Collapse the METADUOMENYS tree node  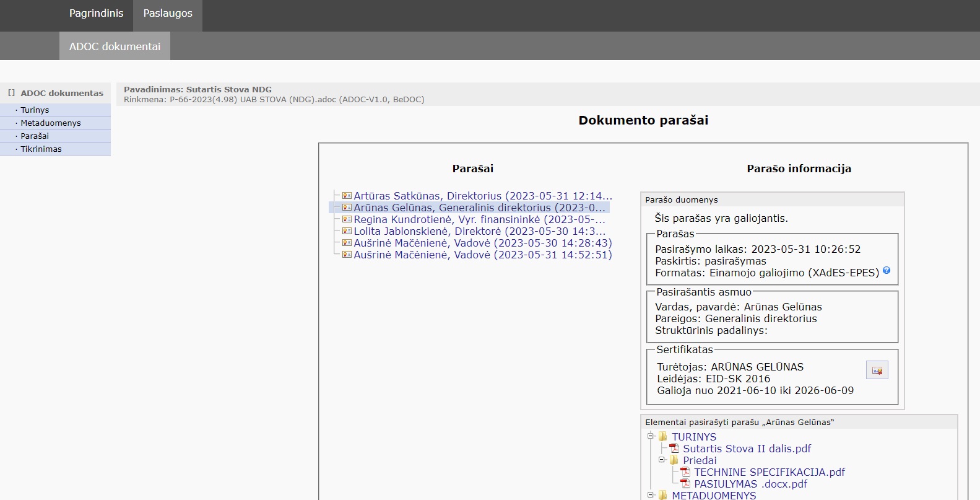[x=651, y=495]
